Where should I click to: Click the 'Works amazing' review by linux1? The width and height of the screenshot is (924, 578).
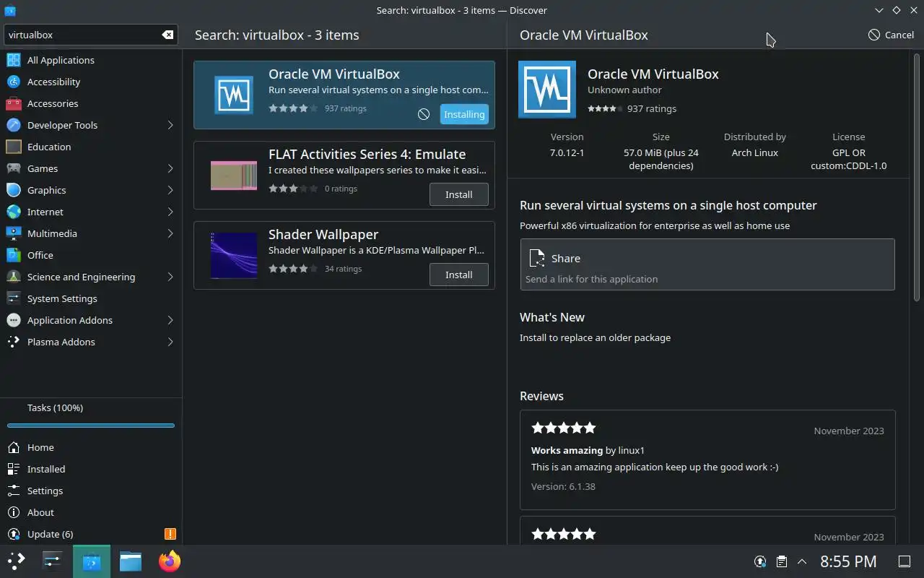coord(707,460)
